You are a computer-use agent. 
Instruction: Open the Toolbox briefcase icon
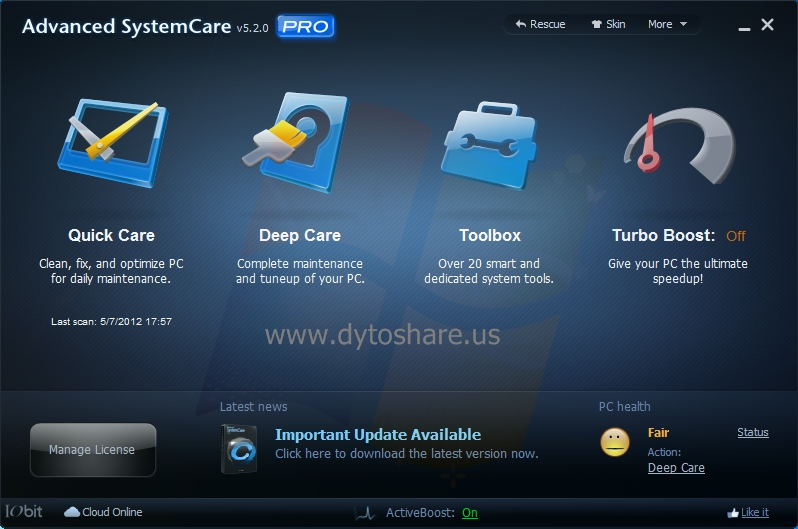click(x=489, y=145)
